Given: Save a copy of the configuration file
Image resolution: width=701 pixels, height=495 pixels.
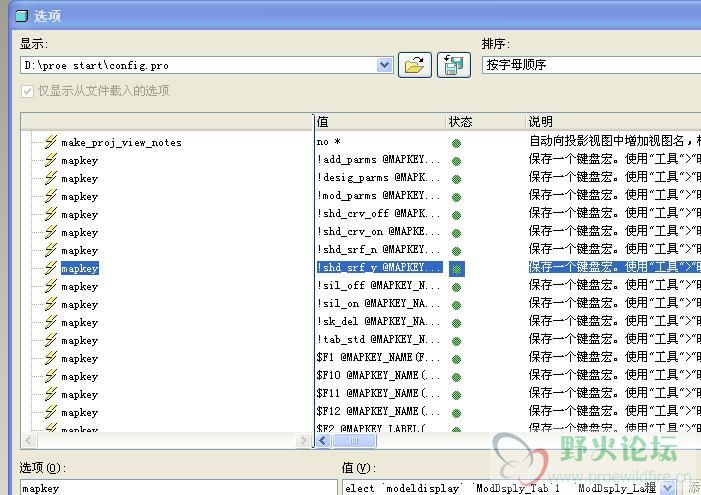Looking at the screenshot, I should [453, 65].
